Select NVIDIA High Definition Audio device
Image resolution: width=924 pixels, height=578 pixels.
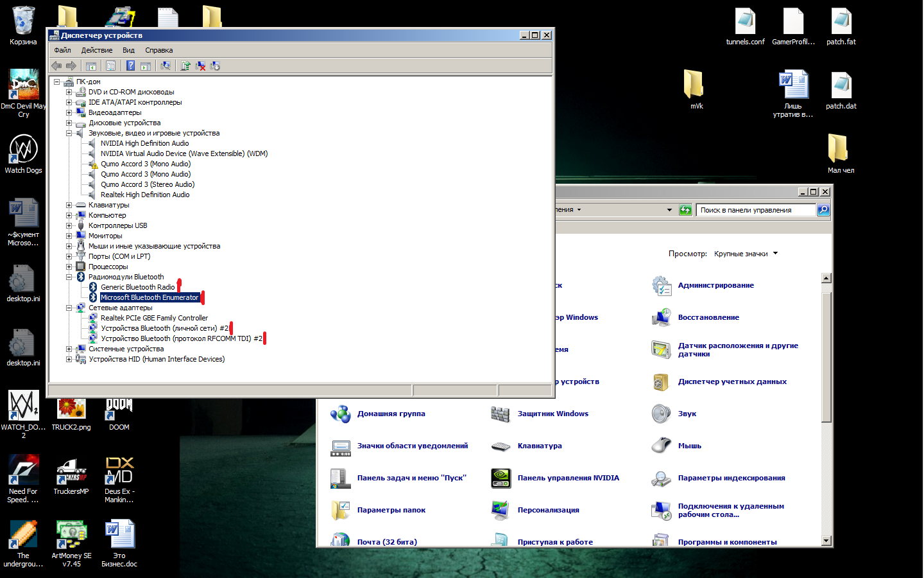coord(144,143)
